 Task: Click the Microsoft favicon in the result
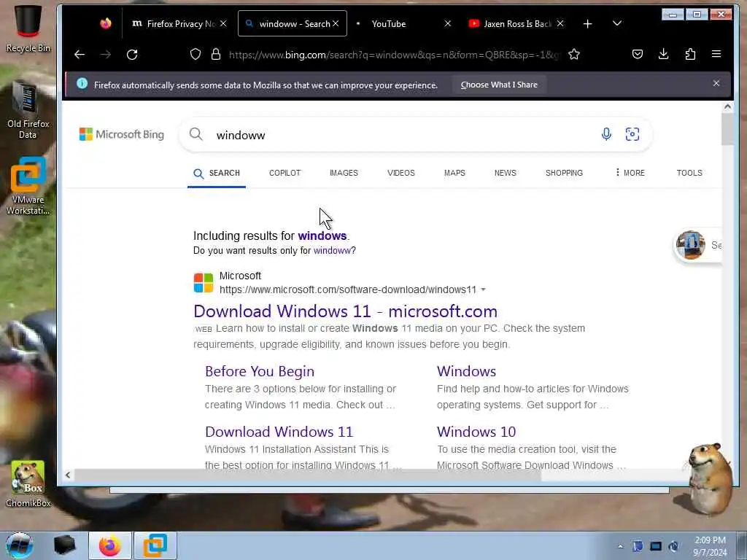[204, 283]
